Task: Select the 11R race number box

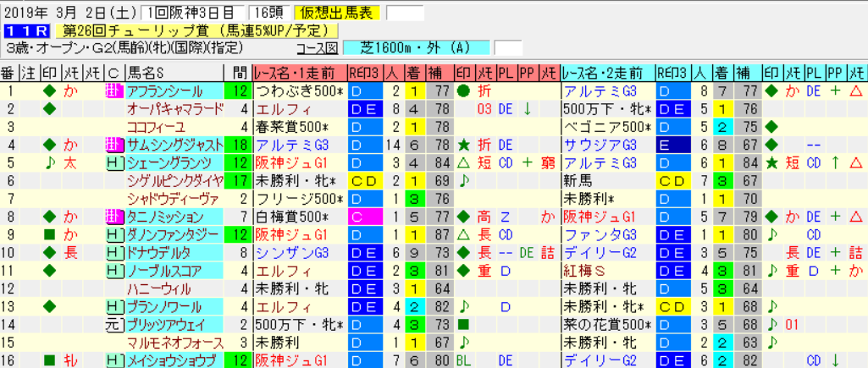Action: pos(27,31)
